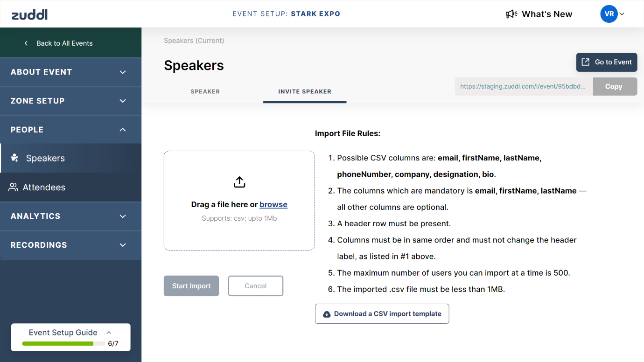Click the external link icon on Go to Event
Screen dimensions: 644x362
[x=585, y=62]
